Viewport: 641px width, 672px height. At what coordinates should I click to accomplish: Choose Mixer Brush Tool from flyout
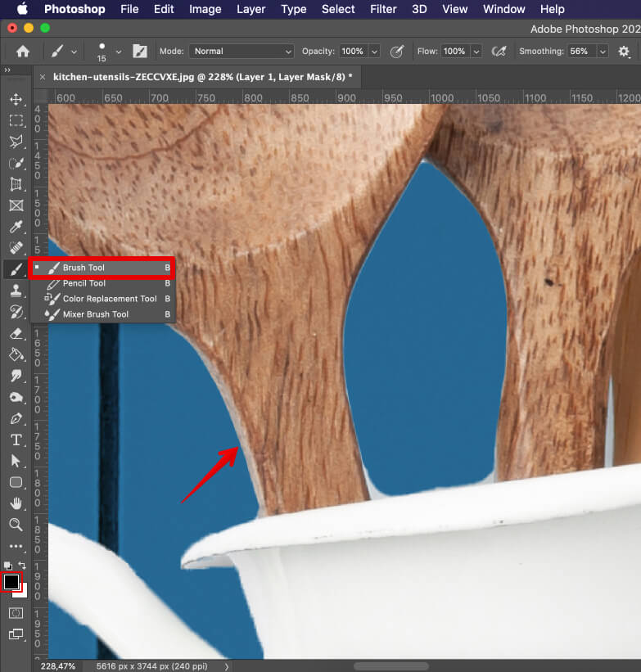103,314
